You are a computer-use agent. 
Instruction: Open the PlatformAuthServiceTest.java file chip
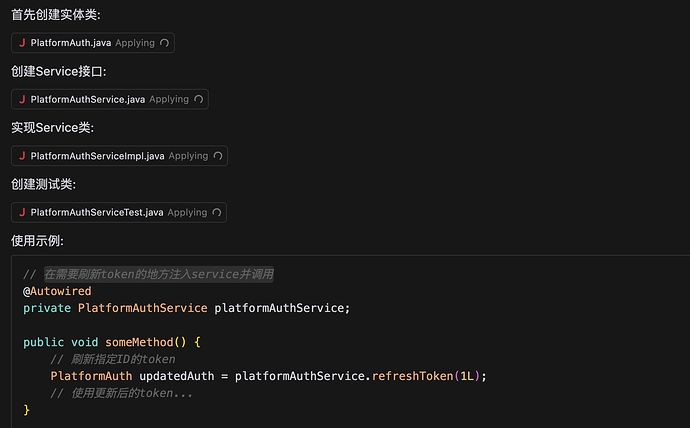click(119, 212)
